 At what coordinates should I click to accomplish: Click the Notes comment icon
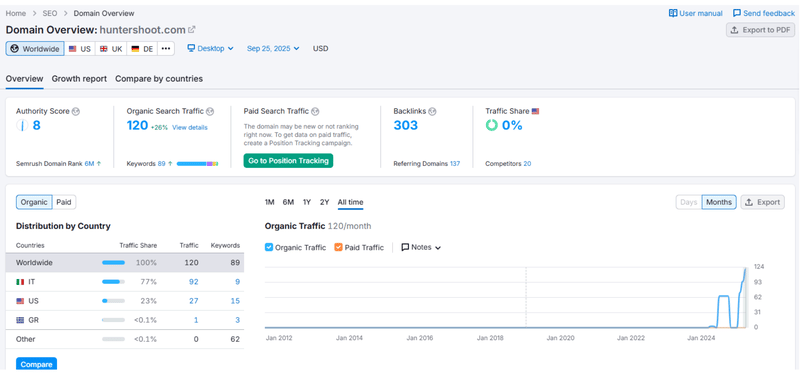405,247
